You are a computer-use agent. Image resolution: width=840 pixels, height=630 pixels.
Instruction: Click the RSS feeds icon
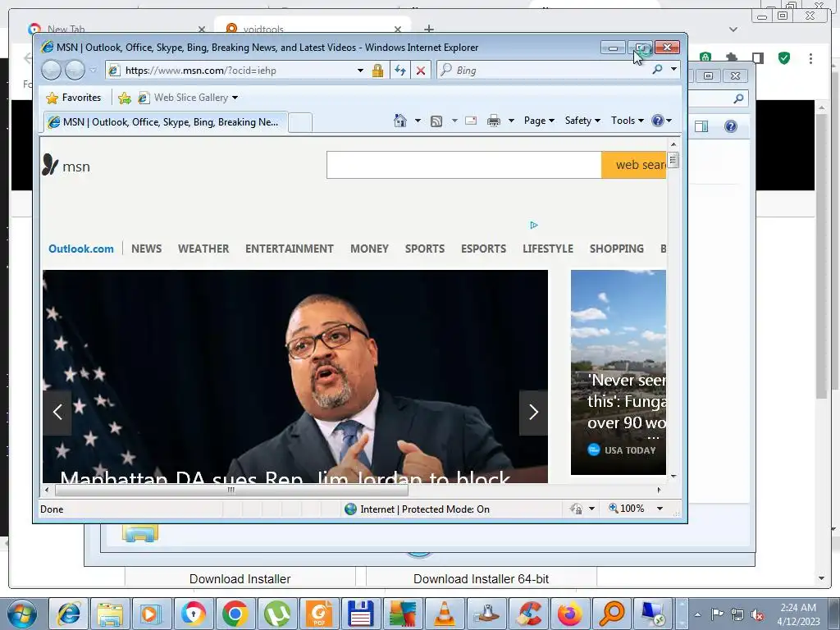click(436, 121)
